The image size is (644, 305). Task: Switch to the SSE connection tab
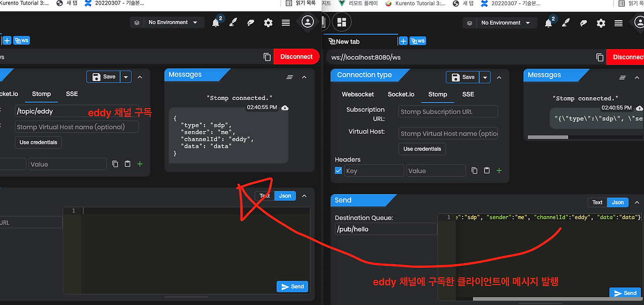pos(468,94)
